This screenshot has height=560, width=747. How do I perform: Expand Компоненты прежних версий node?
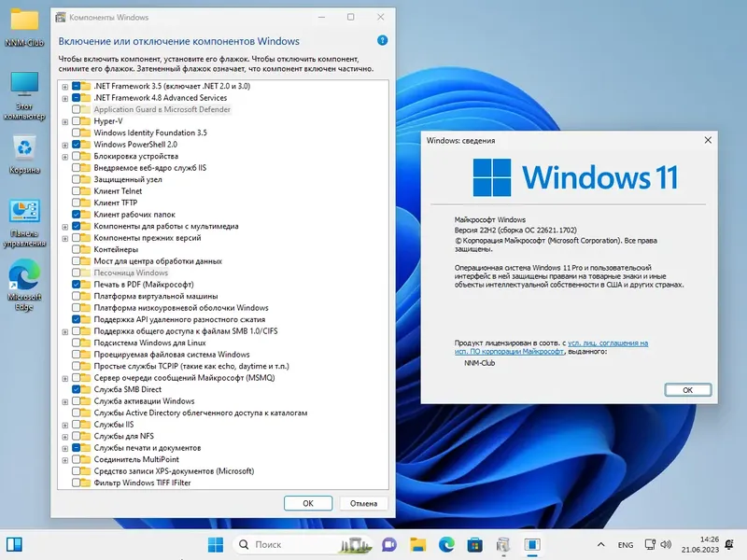(x=64, y=238)
